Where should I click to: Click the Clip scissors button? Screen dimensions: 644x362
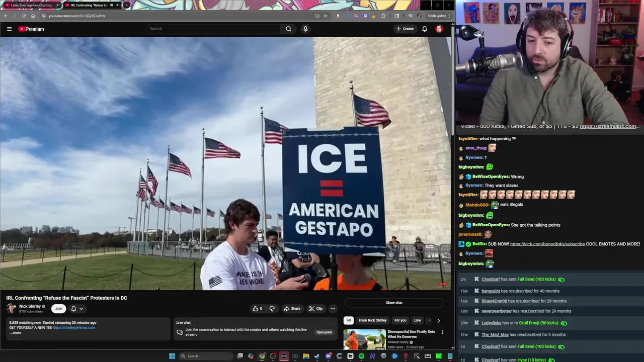click(x=316, y=309)
